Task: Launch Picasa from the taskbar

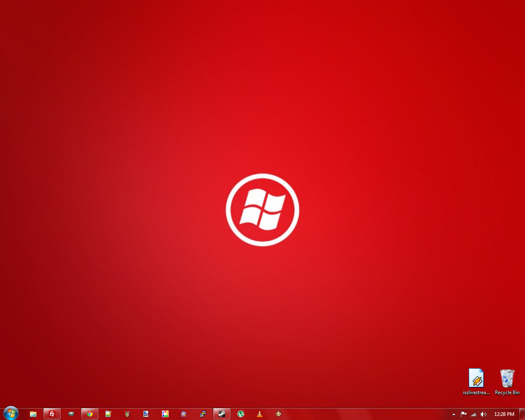Action: 165,414
